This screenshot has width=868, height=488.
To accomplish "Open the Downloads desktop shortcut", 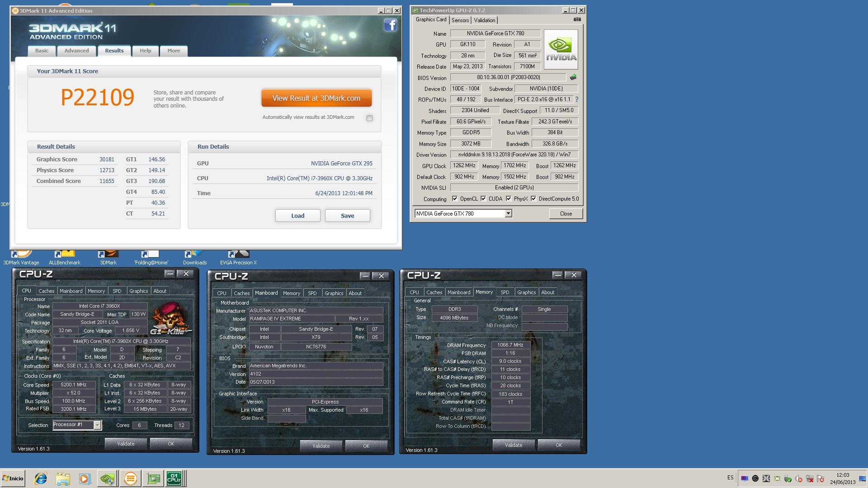I will [195, 258].
